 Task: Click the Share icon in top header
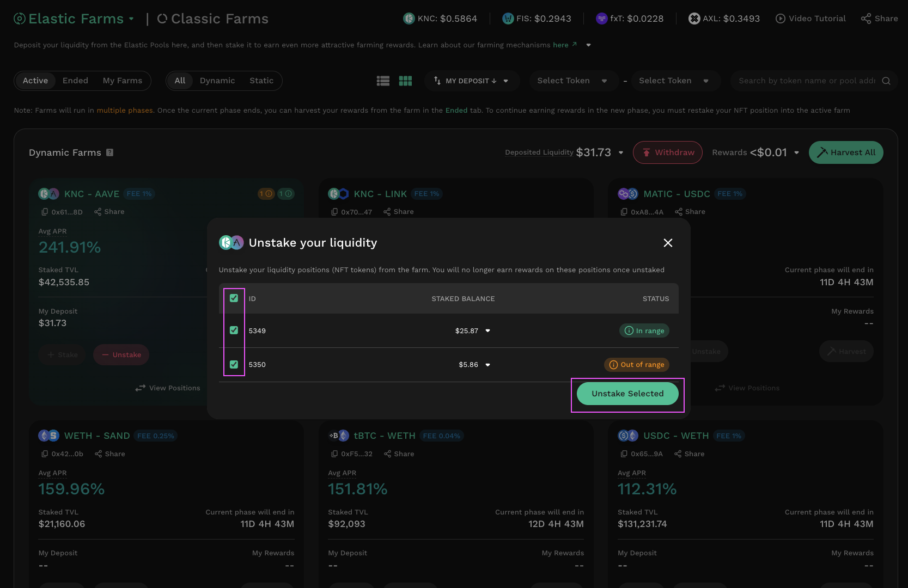pos(866,19)
